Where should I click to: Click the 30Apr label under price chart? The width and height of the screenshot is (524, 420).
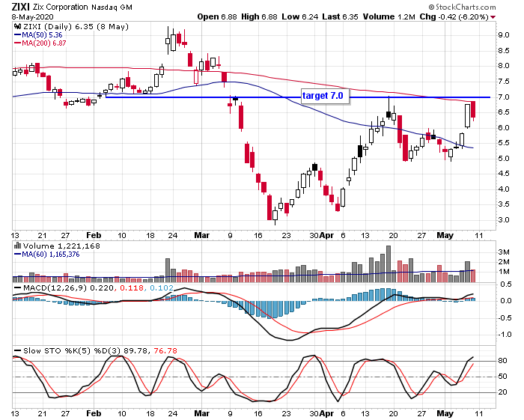[x=321, y=235]
